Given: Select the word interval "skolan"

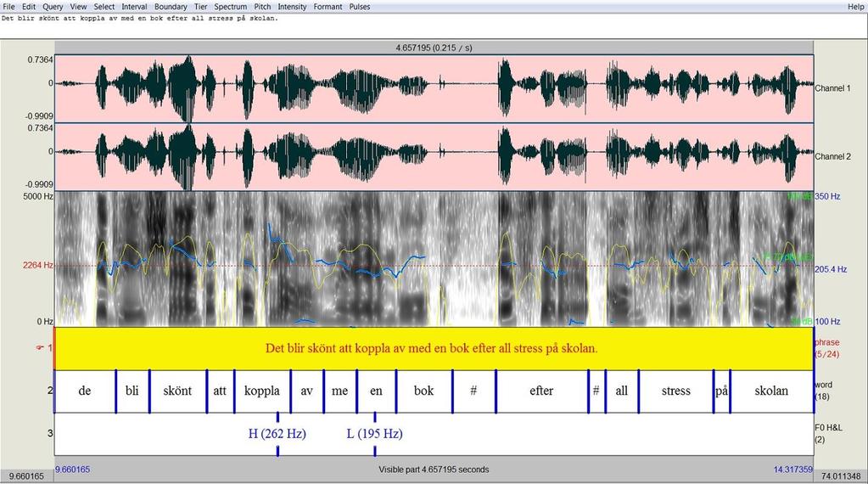Looking at the screenshot, I should point(771,391).
